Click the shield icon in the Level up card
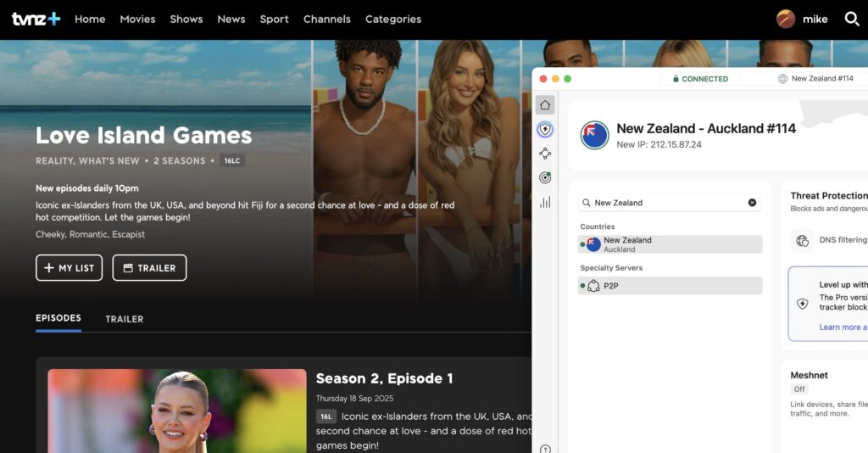This screenshot has height=453, width=868. coord(802,304)
